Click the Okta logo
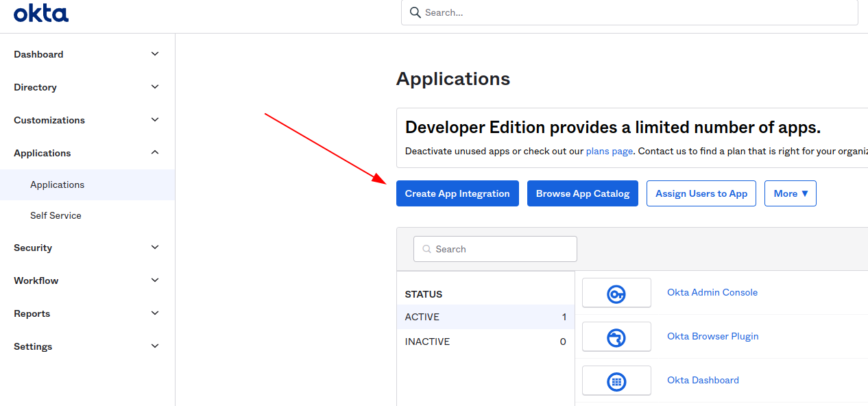868x406 pixels. [x=41, y=12]
